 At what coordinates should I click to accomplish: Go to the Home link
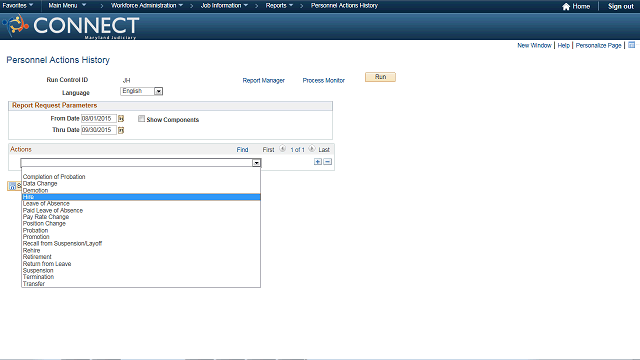tap(581, 7)
